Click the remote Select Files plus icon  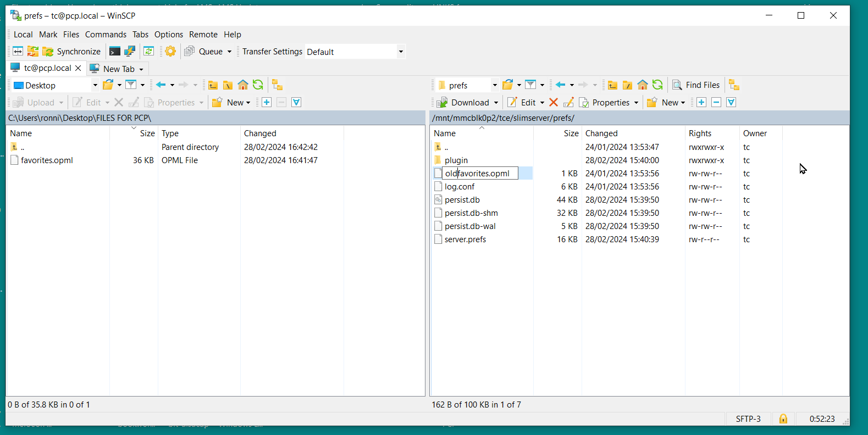[x=701, y=103]
